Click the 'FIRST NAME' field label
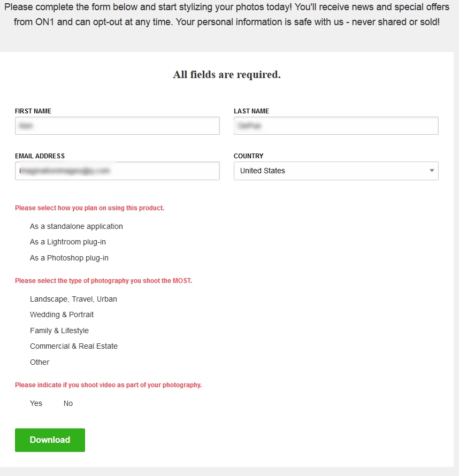Viewport: 459px width, 476px height. (33, 111)
